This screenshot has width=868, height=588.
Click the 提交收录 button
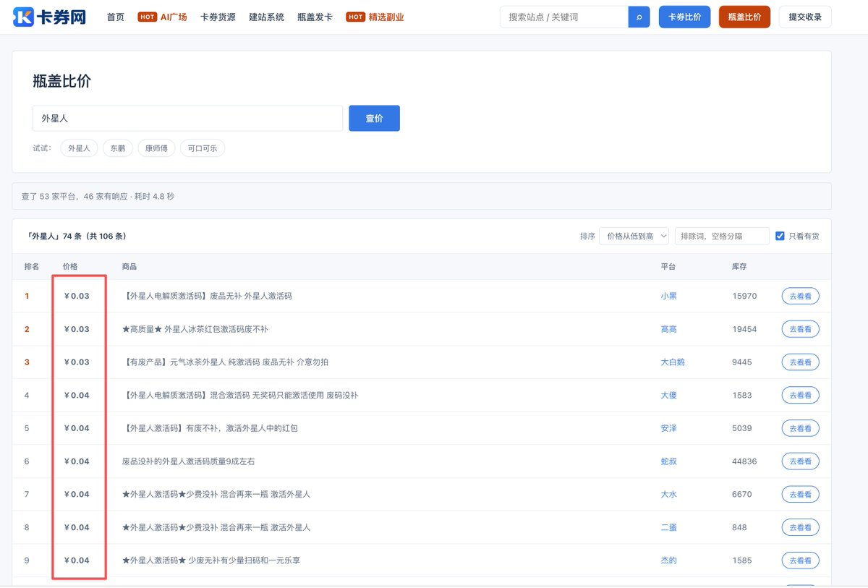805,17
